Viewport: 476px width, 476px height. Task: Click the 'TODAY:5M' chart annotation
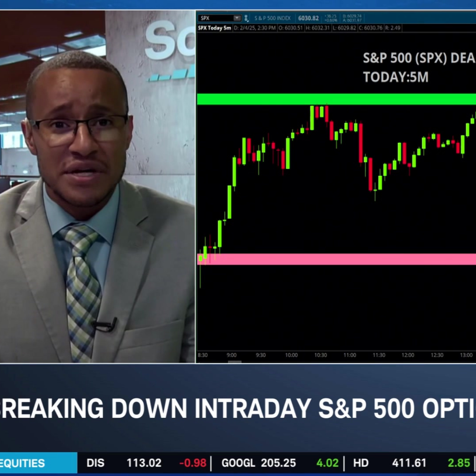[396, 77]
